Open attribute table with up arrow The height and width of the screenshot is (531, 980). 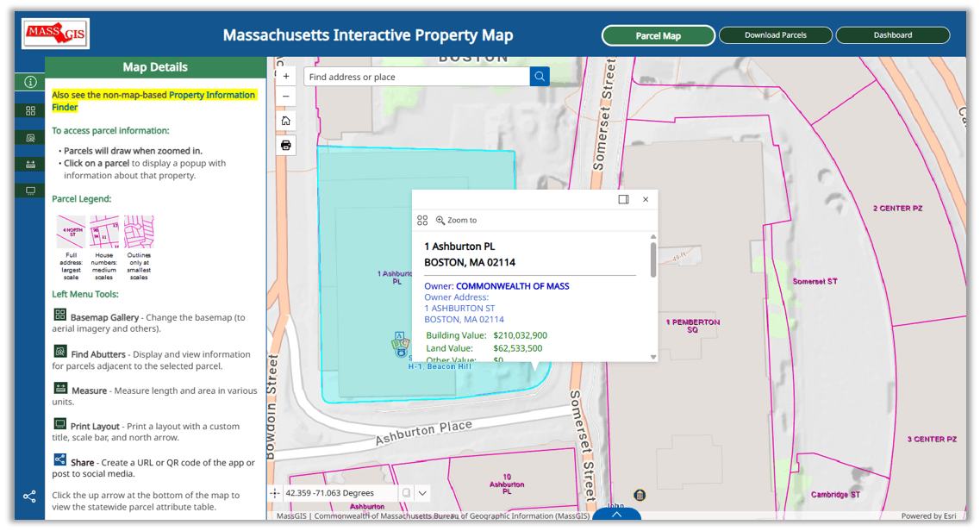pyautogui.click(x=616, y=514)
